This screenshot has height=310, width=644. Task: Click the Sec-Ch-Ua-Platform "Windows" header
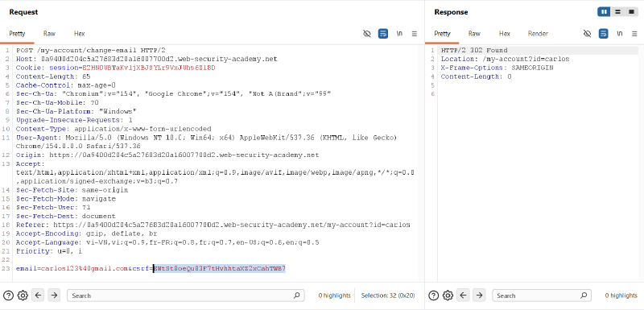(x=76, y=111)
